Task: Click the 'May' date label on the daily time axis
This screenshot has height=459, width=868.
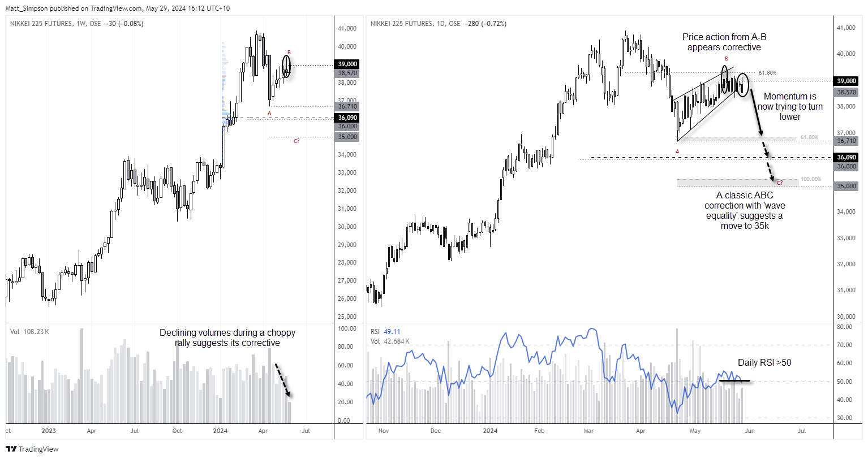Action: tap(695, 431)
